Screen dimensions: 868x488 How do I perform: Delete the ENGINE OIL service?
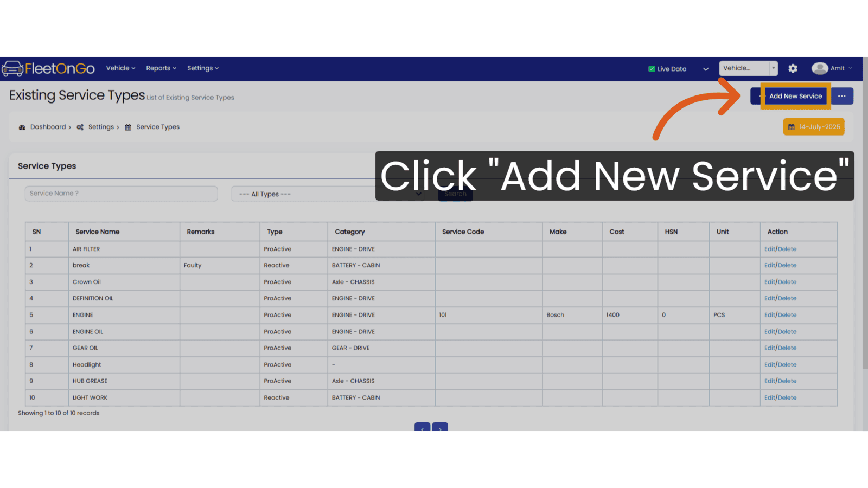(x=787, y=332)
